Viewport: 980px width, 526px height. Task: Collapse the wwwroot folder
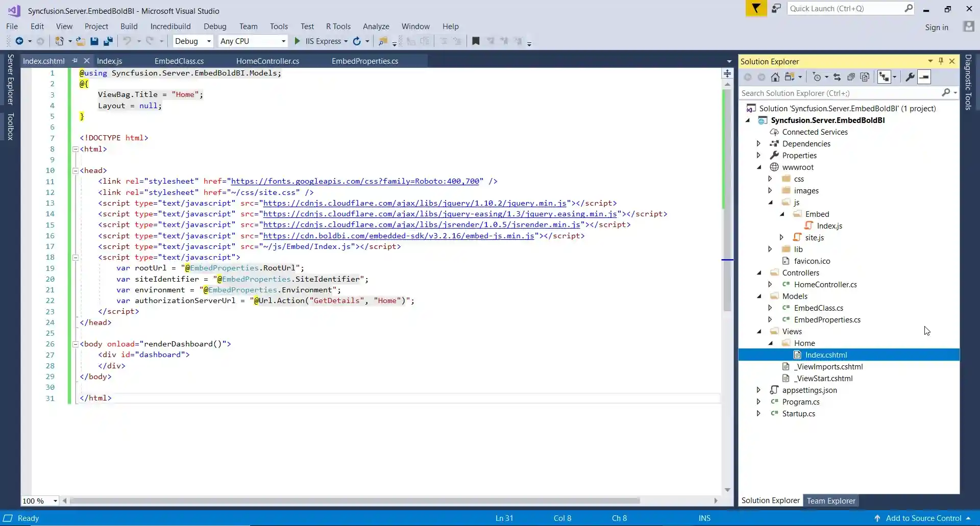point(758,167)
